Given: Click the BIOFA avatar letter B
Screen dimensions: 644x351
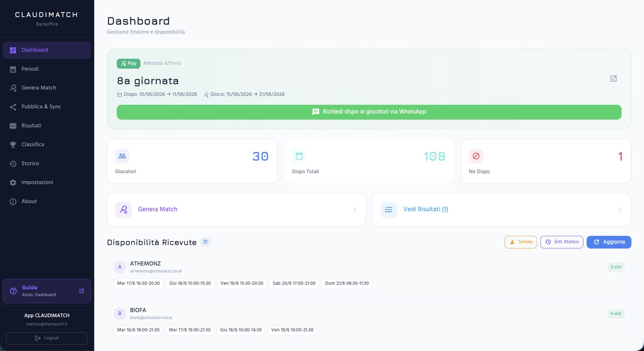Looking at the screenshot, I should [x=120, y=314].
